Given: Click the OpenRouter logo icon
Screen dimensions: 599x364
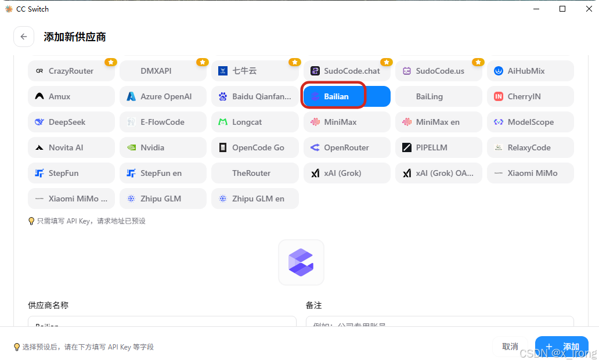Looking at the screenshot, I should pyautogui.click(x=315, y=147).
